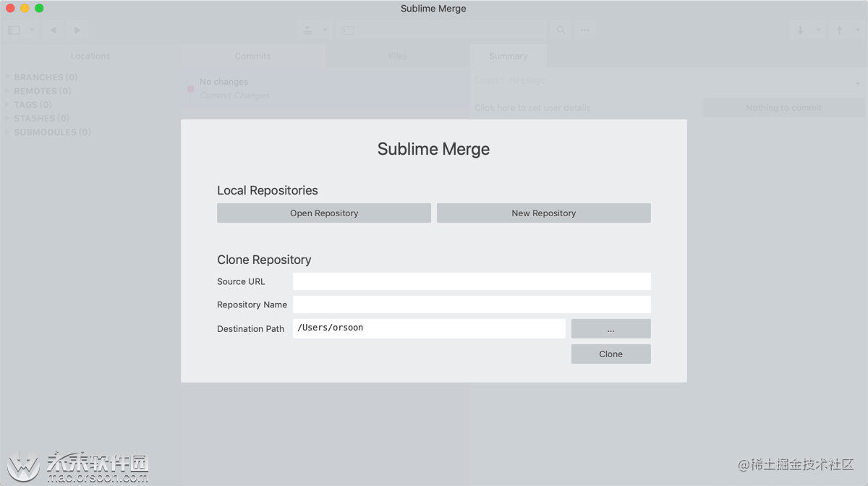Focus the Source URL input field
The height and width of the screenshot is (486, 868).
coord(472,281)
